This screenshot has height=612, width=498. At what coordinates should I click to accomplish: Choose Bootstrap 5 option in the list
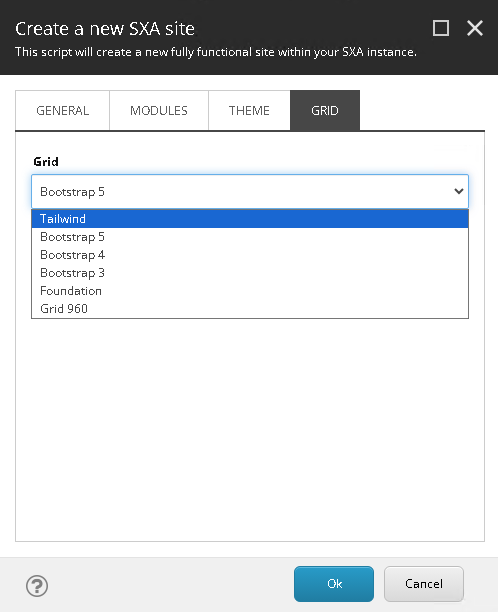(x=250, y=237)
